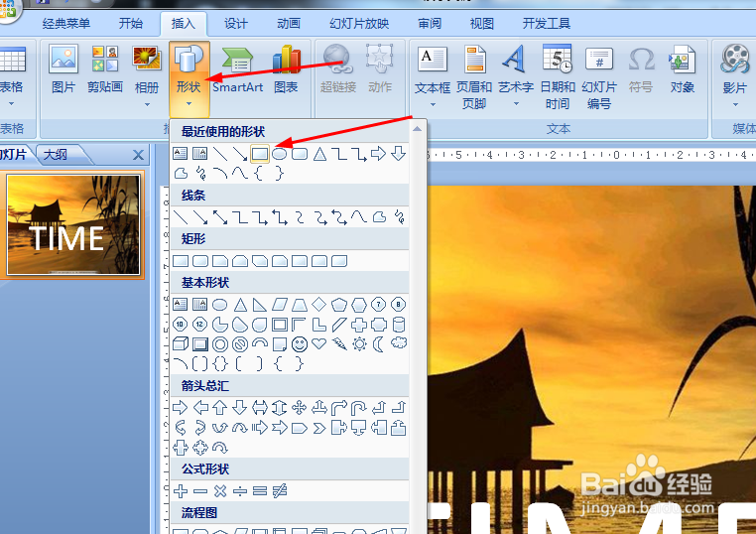Switch to the 开始 (Home) tab
This screenshot has height=534, width=756.
[x=131, y=23]
